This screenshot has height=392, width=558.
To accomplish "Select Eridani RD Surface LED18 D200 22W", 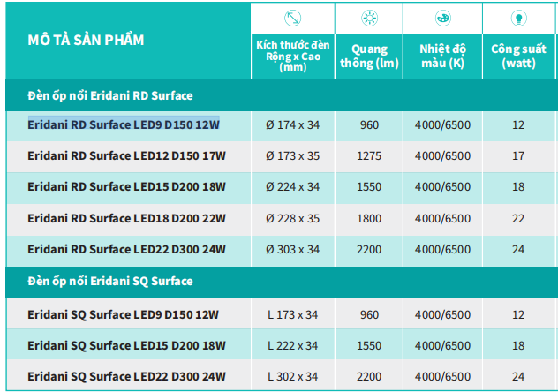I will (126, 218).
